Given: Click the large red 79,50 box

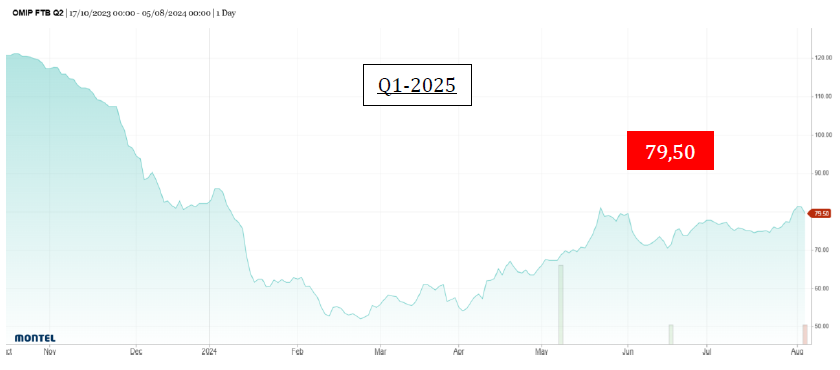Looking at the screenshot, I should 670,150.
